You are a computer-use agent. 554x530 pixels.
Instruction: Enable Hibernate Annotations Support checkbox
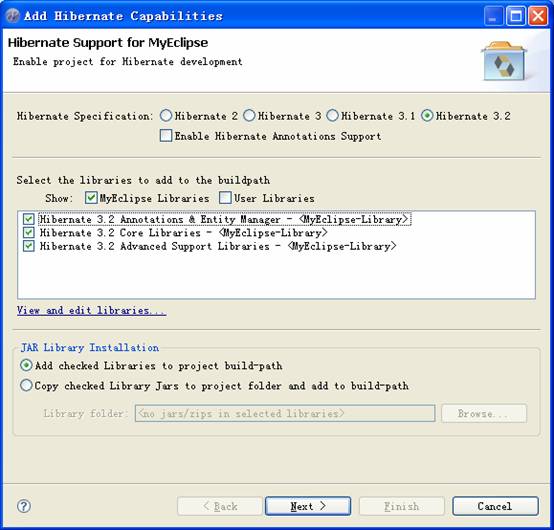166,136
